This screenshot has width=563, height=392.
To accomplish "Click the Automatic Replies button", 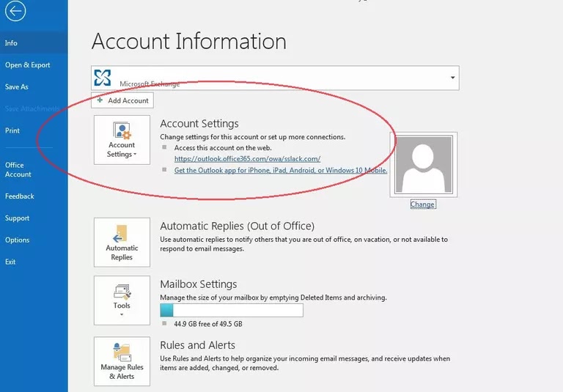I will click(x=122, y=243).
